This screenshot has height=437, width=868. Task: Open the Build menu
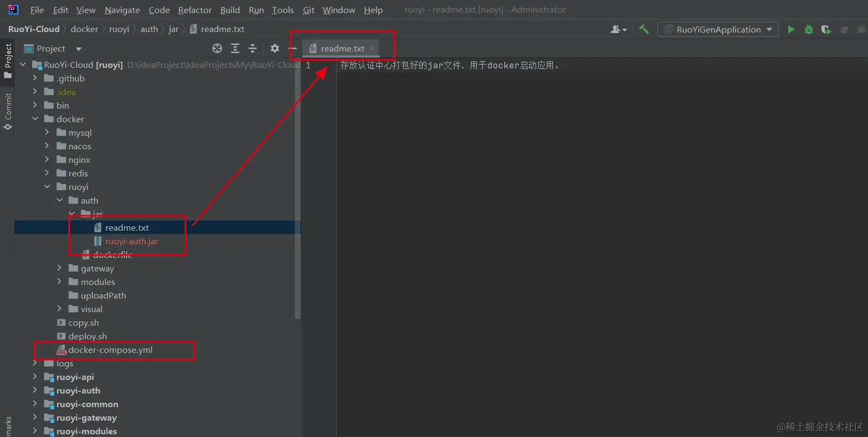point(230,10)
